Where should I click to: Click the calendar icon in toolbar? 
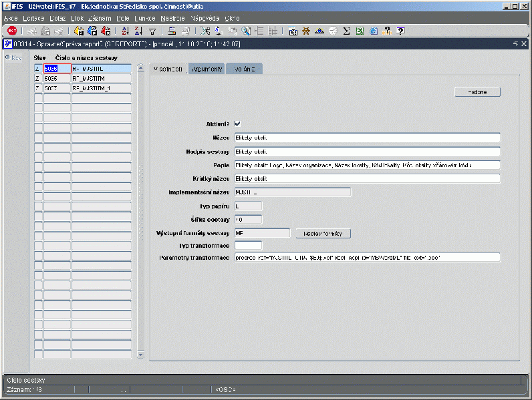click(x=293, y=31)
